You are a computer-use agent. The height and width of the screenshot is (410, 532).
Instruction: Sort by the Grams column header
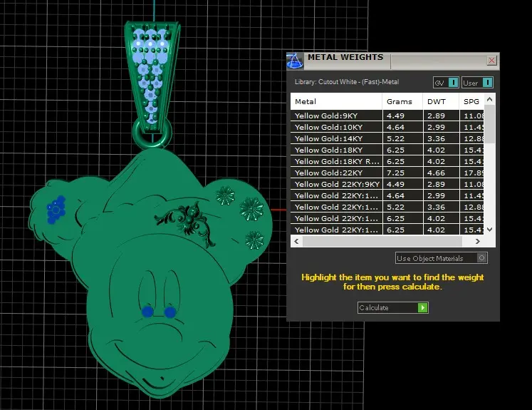[402, 101]
